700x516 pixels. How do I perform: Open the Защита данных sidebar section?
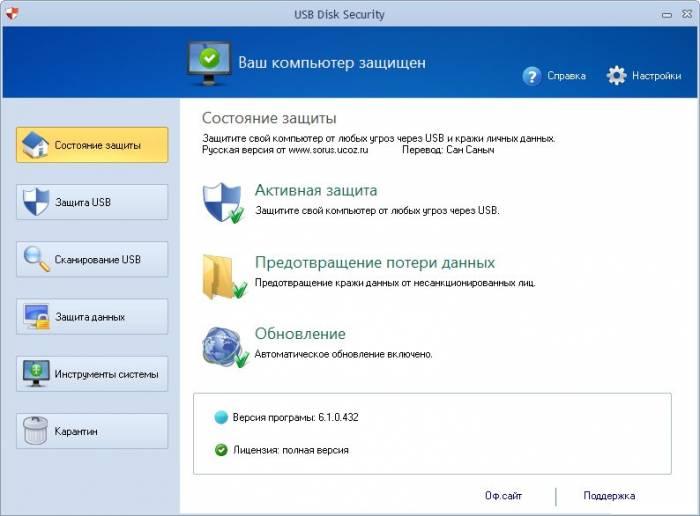[92, 316]
